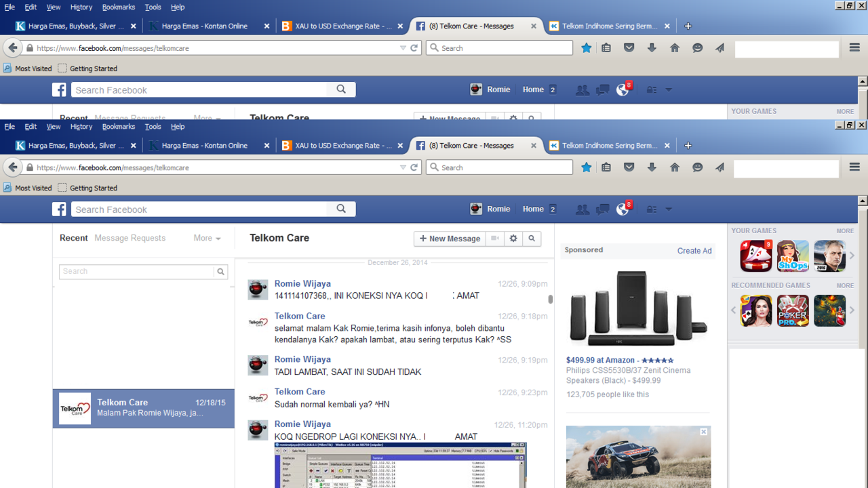Click the Telkom Care sender name at 9:18pm
Screen dimensions: 868x488
[x=300, y=316]
